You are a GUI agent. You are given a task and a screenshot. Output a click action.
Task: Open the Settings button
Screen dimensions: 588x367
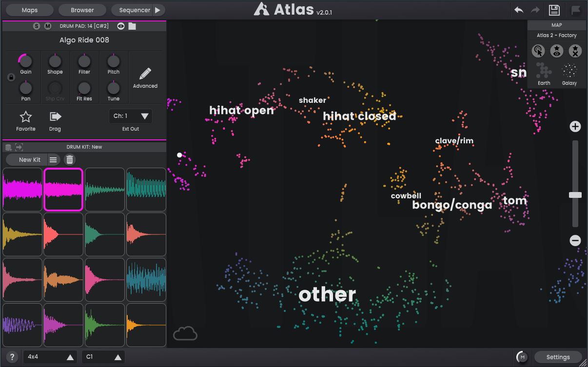click(558, 357)
